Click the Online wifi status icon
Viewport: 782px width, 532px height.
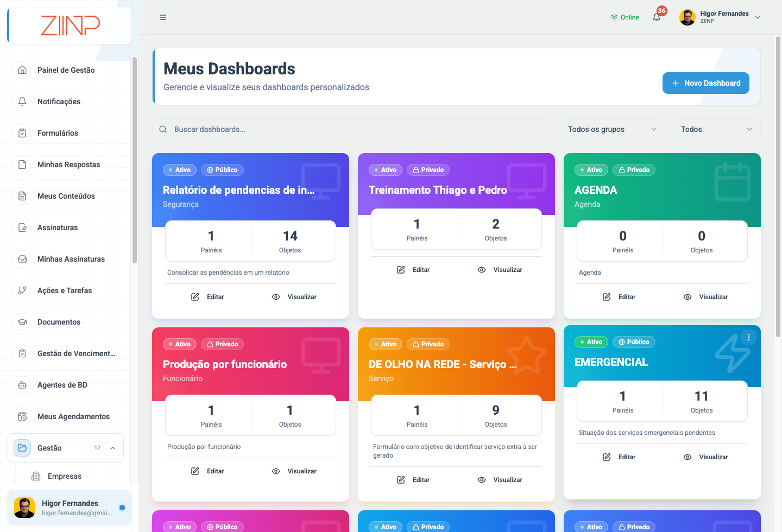[x=614, y=17]
